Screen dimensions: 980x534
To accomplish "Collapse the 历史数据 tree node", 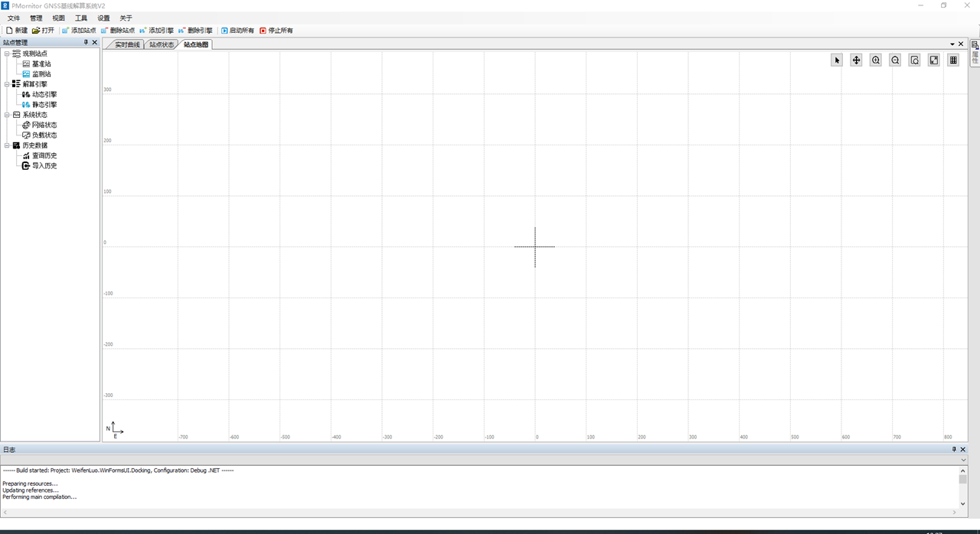I will tap(7, 145).
